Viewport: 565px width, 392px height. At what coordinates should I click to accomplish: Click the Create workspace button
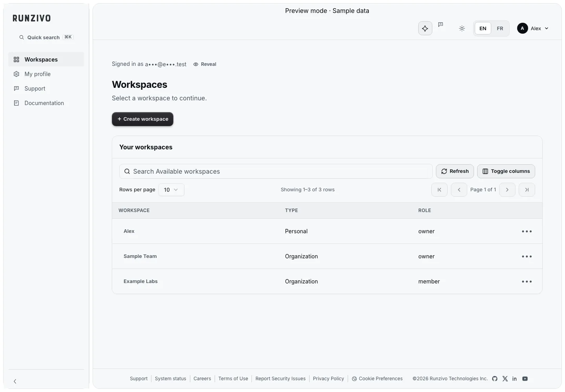(142, 119)
